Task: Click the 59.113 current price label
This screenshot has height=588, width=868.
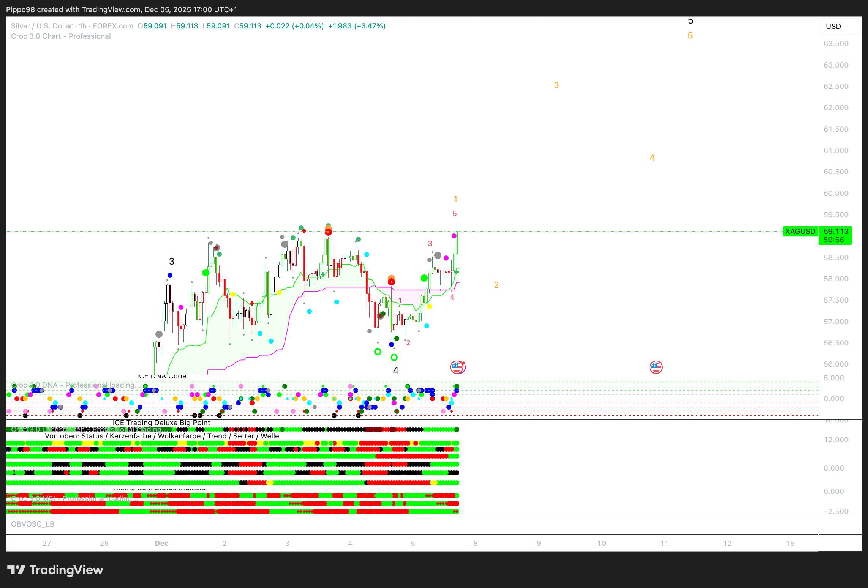Action: click(x=835, y=231)
